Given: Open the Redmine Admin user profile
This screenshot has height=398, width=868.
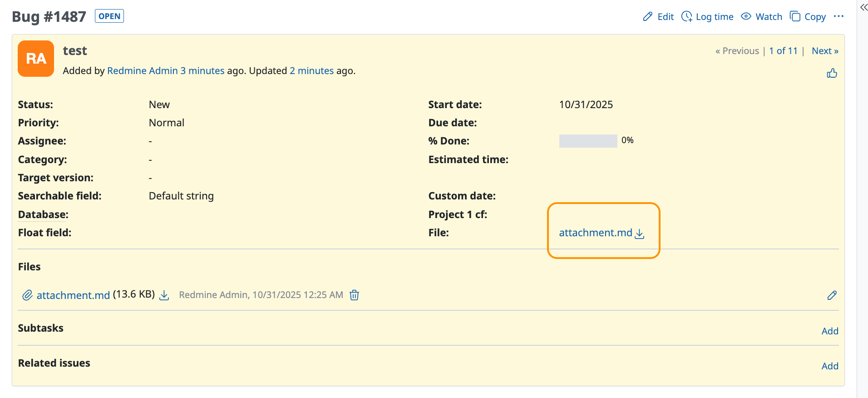Looking at the screenshot, I should click(142, 71).
